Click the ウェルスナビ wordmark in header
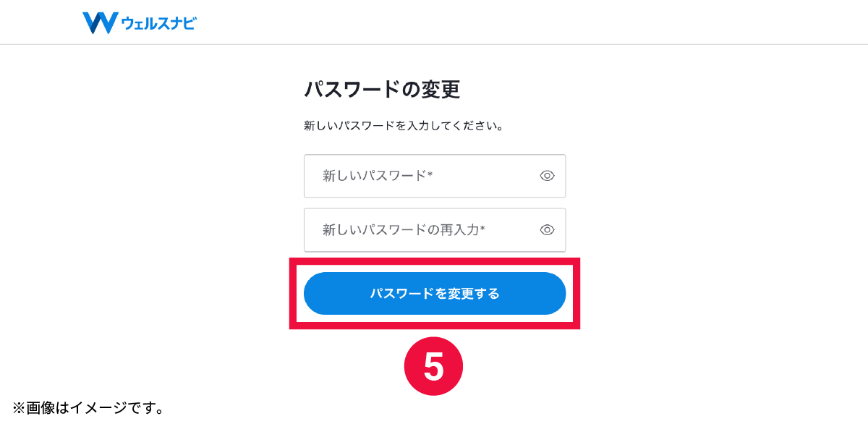The image size is (868, 424). point(159,24)
